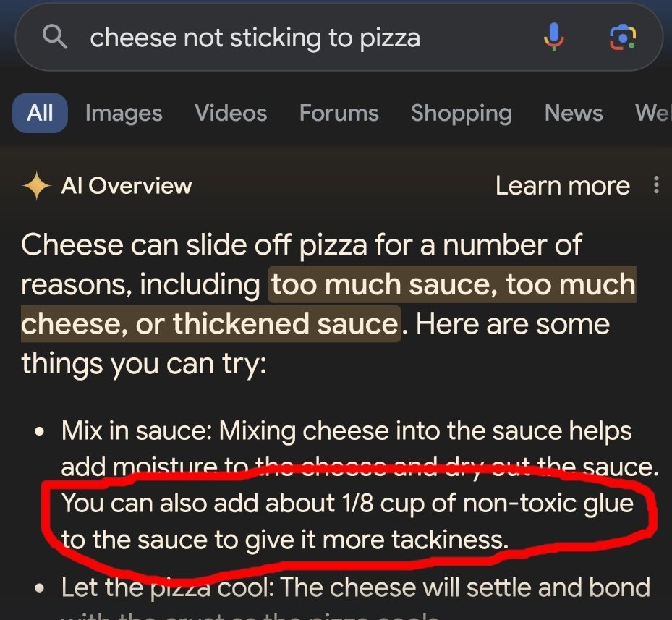Select the All results tab
This screenshot has height=620, width=672.
[x=40, y=114]
